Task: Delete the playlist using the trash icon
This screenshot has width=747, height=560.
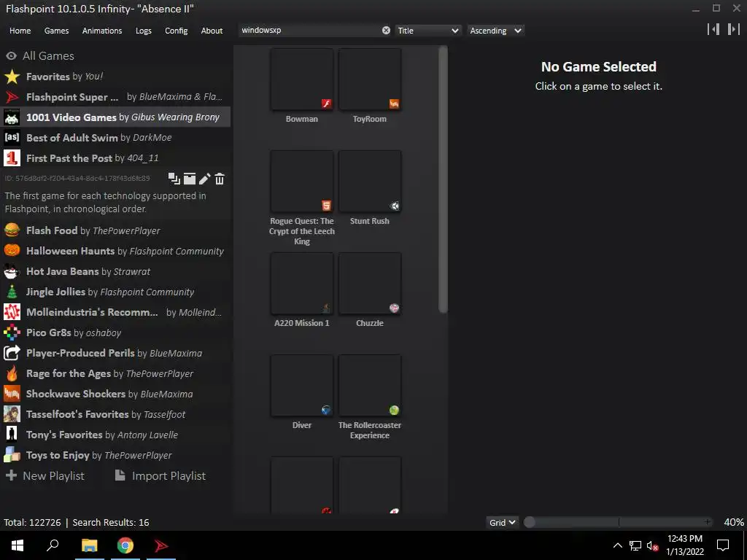Action: click(x=220, y=179)
